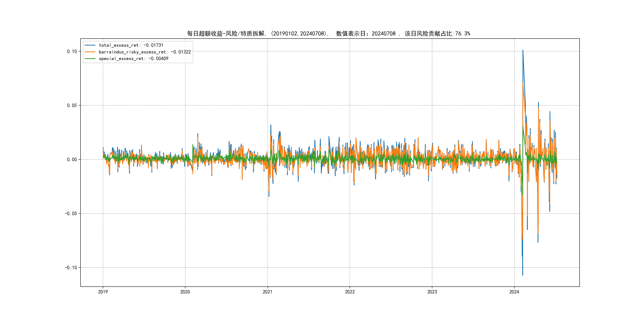Viewport: 644px width, 322px height.
Task: Click the 0.00 y-axis tick label
Action: [72, 159]
